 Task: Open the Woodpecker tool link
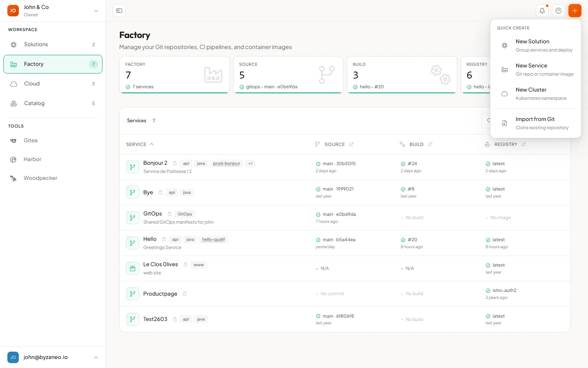pyautogui.click(x=53, y=178)
